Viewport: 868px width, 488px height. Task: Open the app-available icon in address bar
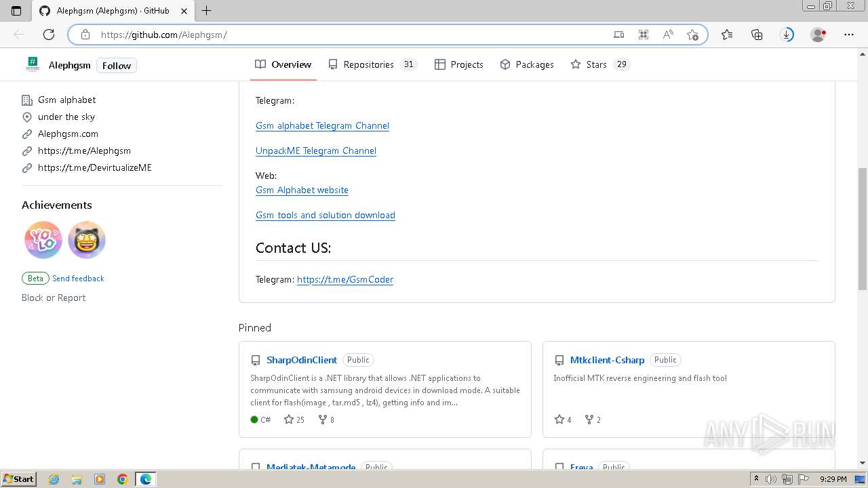click(618, 35)
